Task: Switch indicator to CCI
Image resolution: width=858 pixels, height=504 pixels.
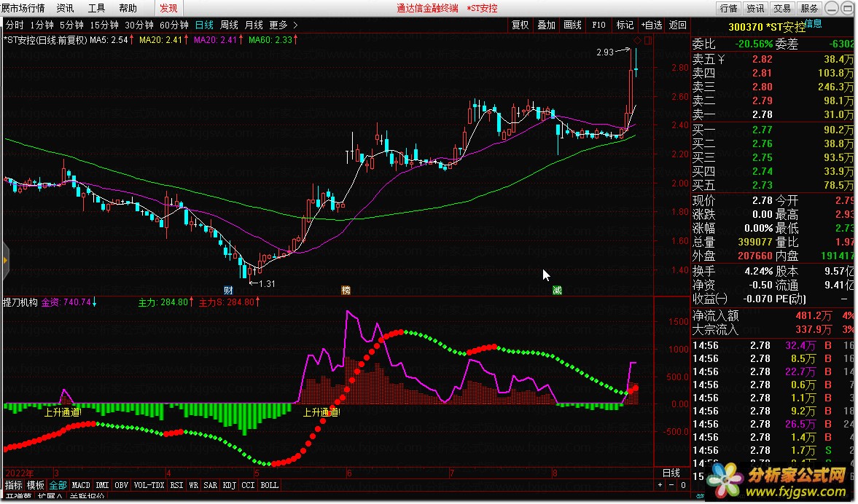Action: (248, 485)
